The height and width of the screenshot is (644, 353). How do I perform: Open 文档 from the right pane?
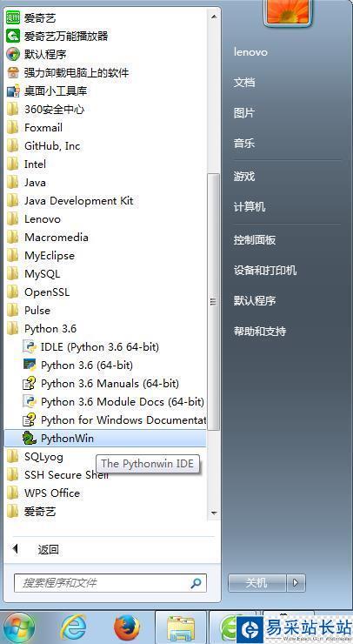(244, 83)
